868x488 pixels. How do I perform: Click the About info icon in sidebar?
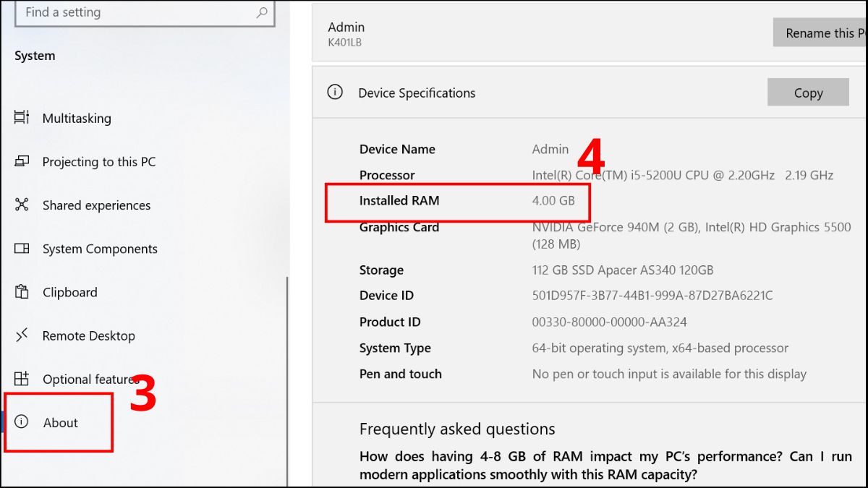click(22, 422)
